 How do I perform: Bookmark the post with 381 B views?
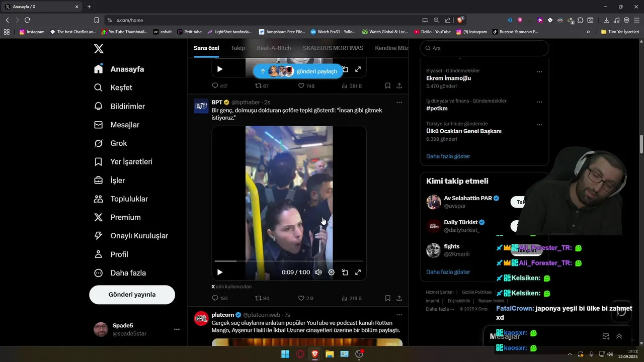(388, 86)
